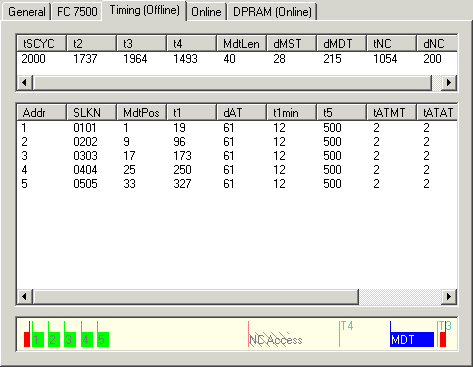Click the dAT column header
This screenshot has width=473, height=367.
click(242, 113)
